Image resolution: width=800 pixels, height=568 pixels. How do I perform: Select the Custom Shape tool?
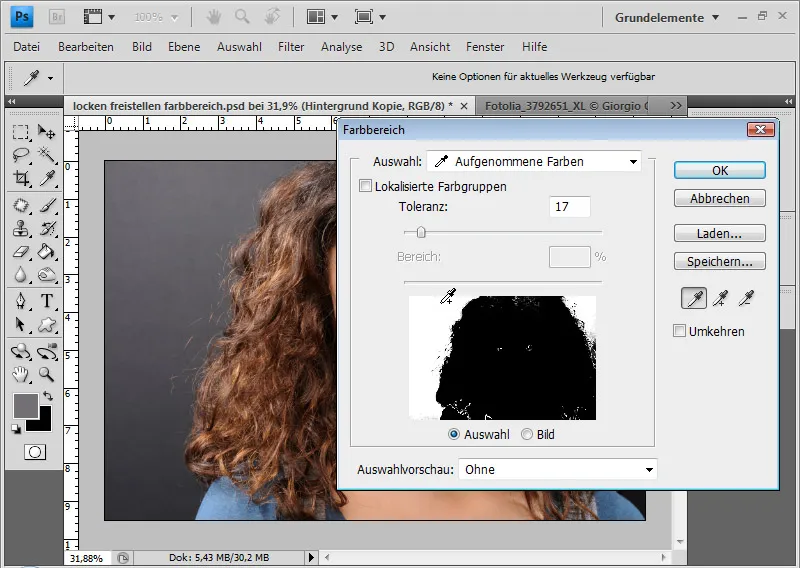[46, 325]
